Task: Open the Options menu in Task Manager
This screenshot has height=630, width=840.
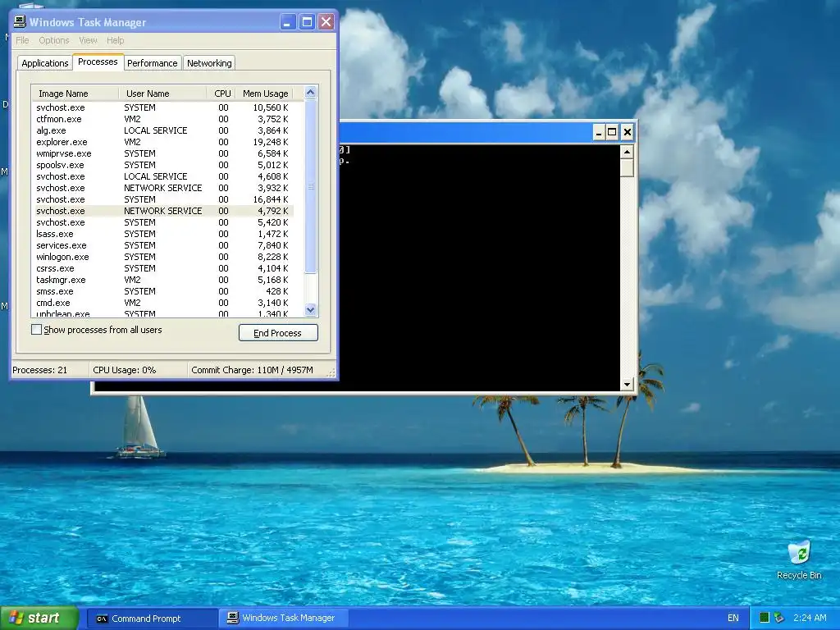Action: [53, 40]
